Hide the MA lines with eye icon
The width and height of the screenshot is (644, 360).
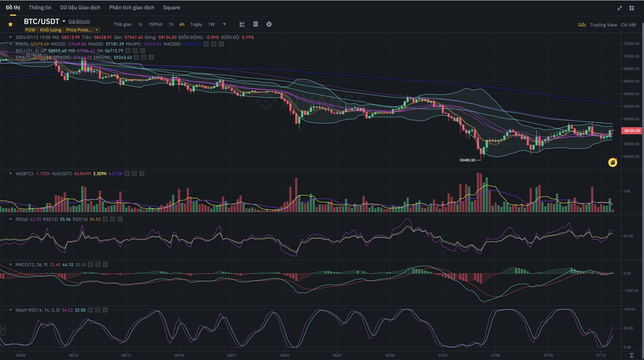pos(206,44)
